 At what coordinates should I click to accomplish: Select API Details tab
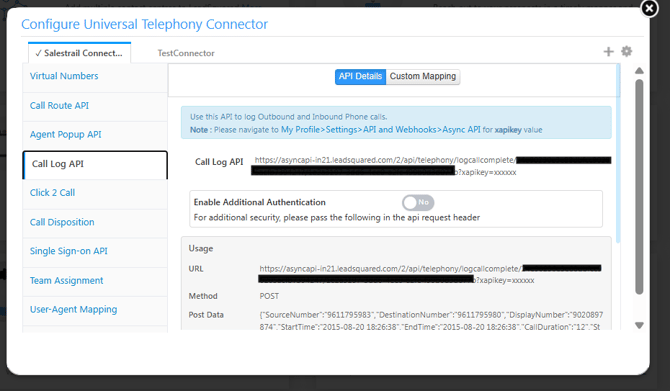(360, 76)
